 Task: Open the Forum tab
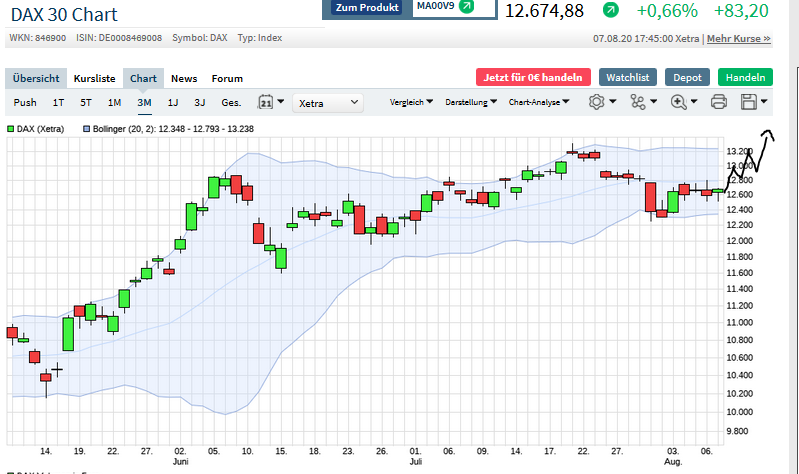pyautogui.click(x=227, y=78)
